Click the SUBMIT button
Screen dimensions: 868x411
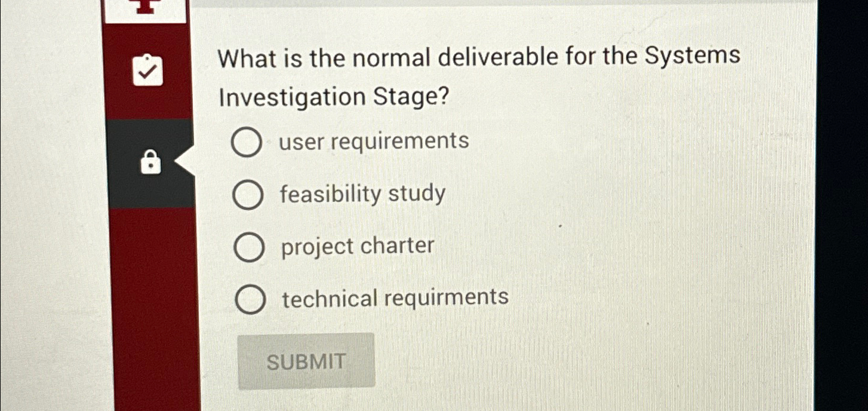(x=307, y=361)
